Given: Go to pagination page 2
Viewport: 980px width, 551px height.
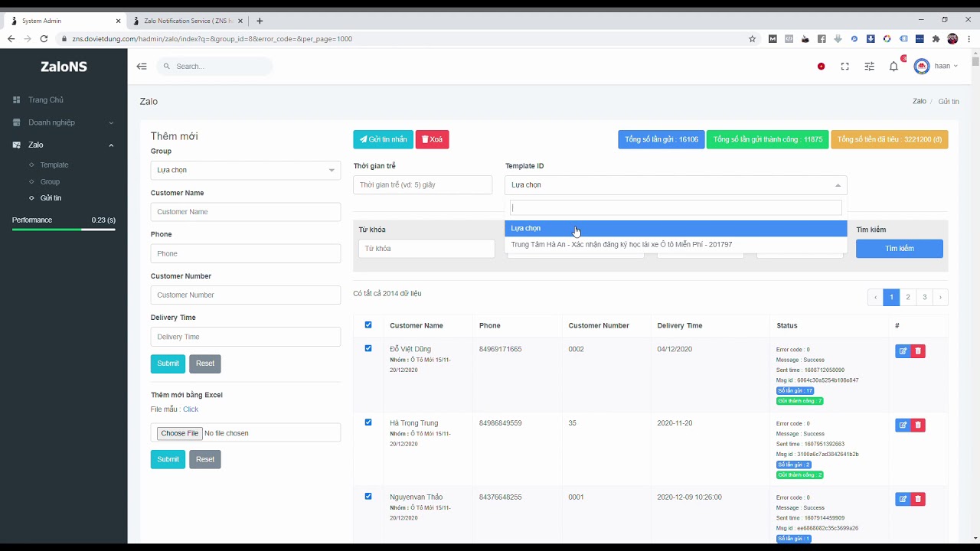Looking at the screenshot, I should pyautogui.click(x=908, y=298).
